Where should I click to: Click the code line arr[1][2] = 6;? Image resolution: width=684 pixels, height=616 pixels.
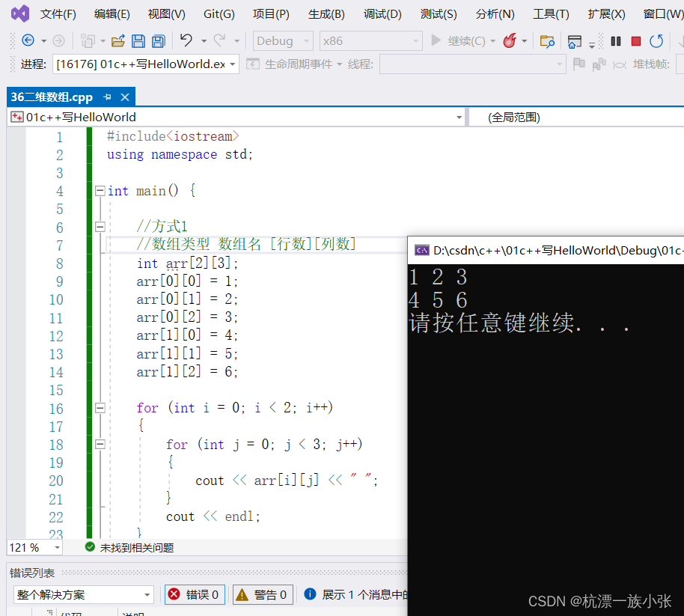tap(187, 372)
